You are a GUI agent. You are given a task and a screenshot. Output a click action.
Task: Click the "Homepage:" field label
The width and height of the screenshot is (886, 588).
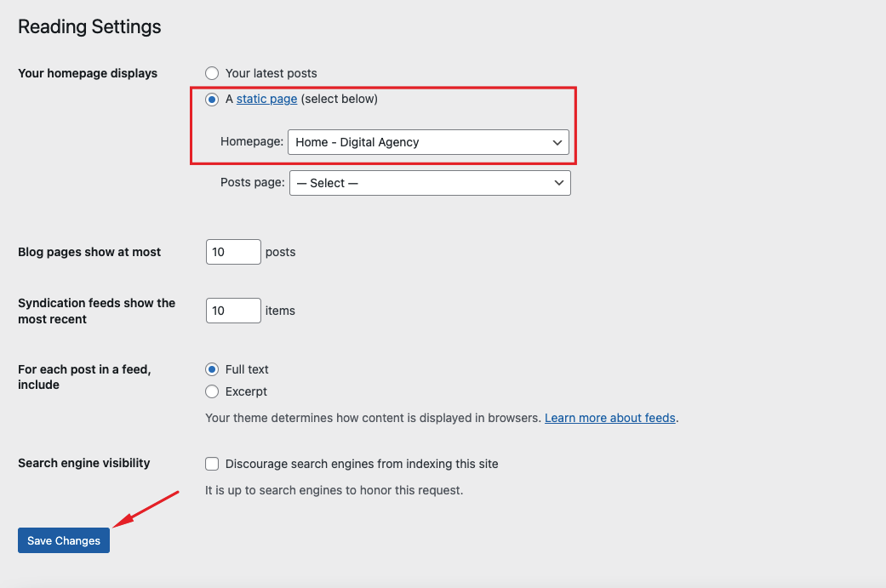click(252, 141)
